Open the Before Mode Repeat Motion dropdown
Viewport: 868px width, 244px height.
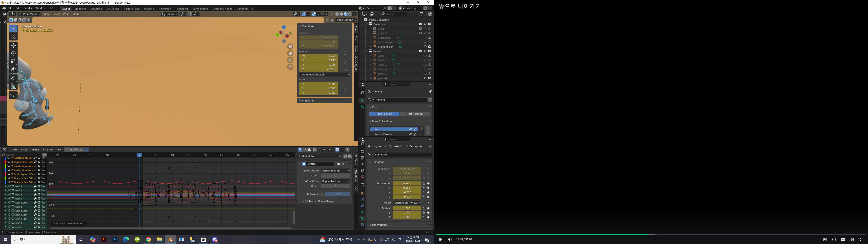tap(336, 171)
